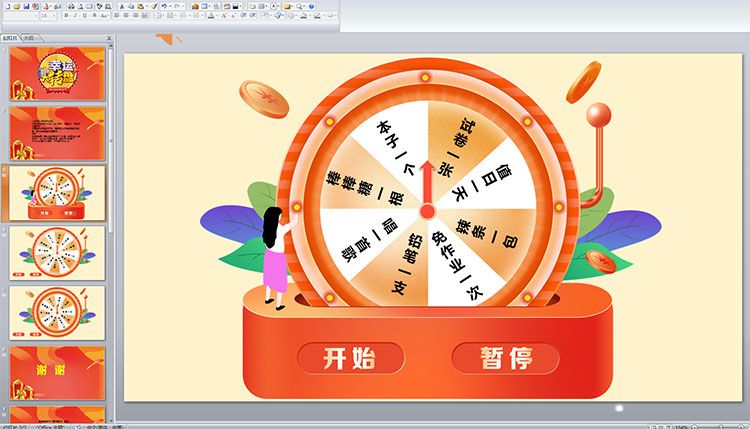The image size is (750, 429).
Task: Select the slot machine lever ball
Action: click(x=598, y=115)
